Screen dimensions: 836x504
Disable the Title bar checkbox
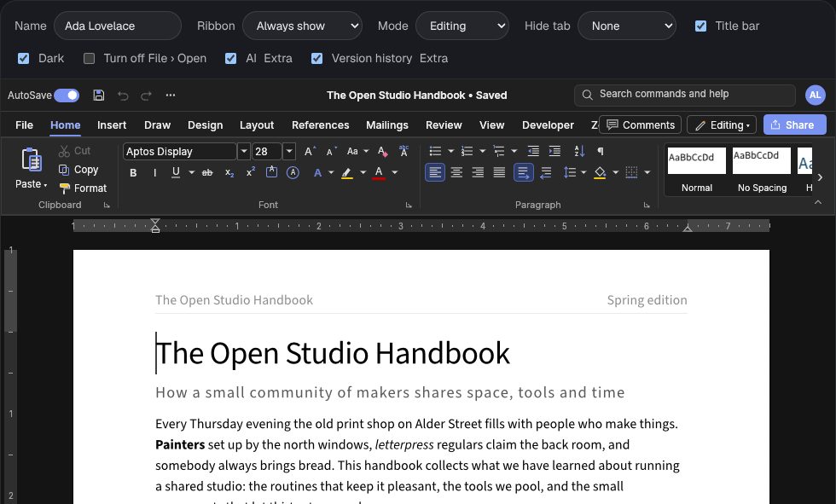click(x=700, y=26)
